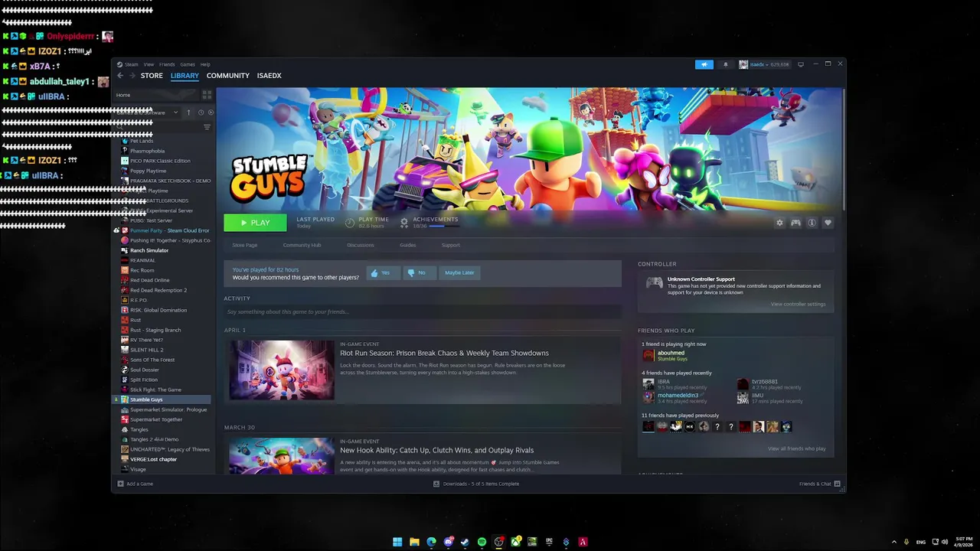Click the game page vertical scrollbar
980x551 pixels.
pyautogui.click(x=844, y=149)
